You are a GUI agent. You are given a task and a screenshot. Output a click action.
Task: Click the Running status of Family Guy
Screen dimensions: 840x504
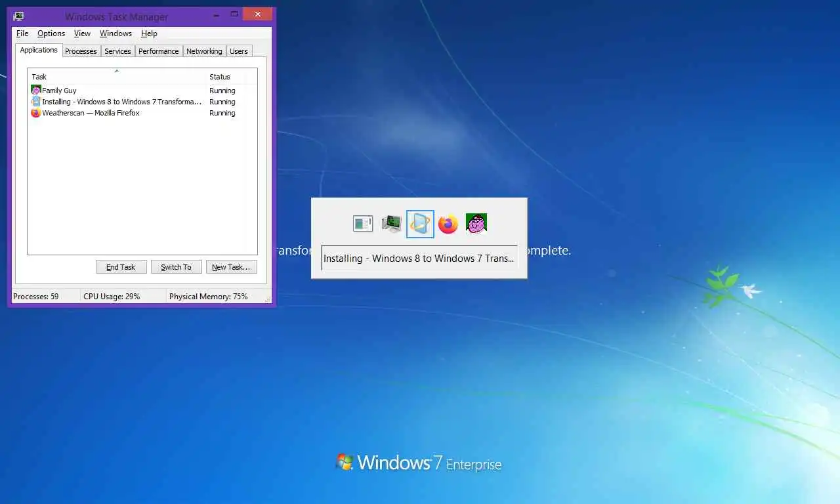222,91
